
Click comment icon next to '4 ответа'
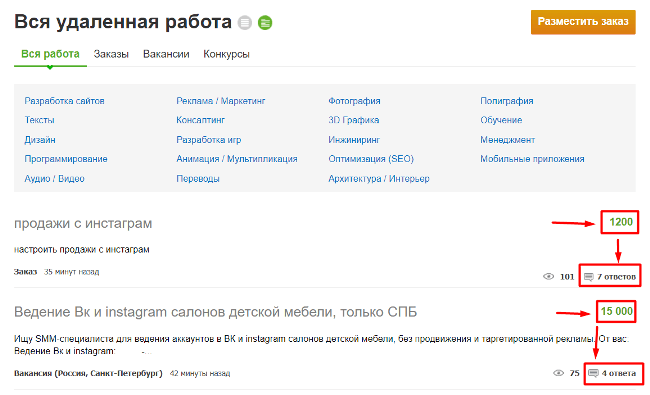pyautogui.click(x=593, y=373)
